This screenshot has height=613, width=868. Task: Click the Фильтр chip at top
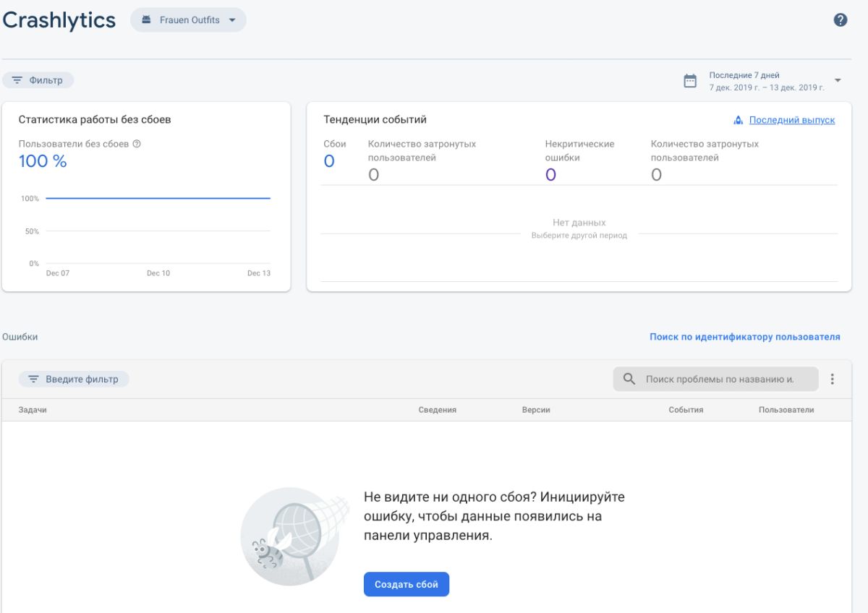coord(38,80)
